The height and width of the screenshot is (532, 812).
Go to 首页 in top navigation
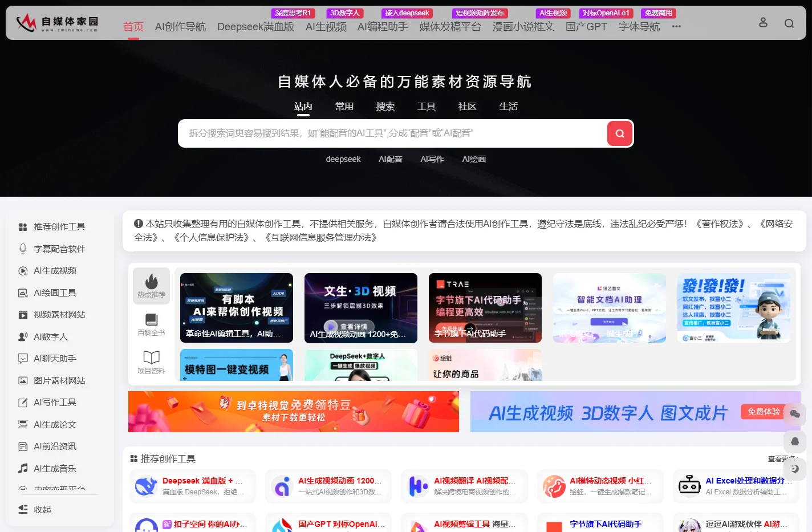pyautogui.click(x=133, y=27)
